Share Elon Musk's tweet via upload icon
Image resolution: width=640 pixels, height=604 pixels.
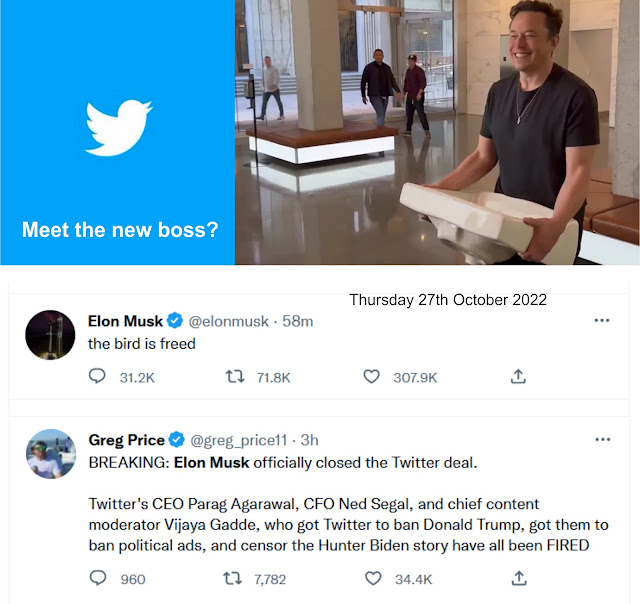pos(518,376)
